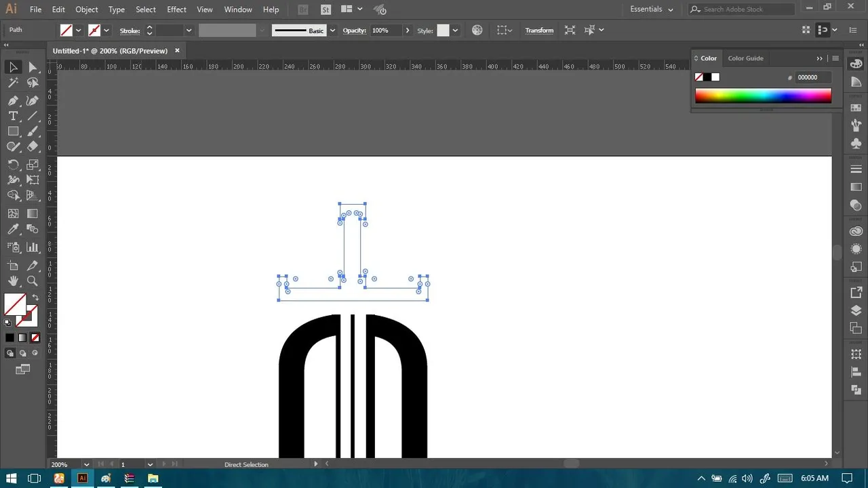Open stroke color dropdown in control bar
Image resolution: width=868 pixels, height=488 pixels.
[106, 30]
